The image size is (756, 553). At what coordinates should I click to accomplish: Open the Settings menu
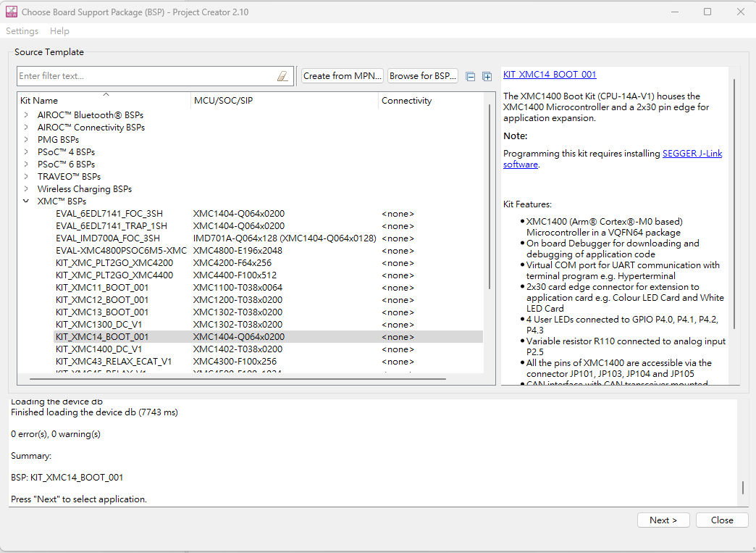click(x=22, y=31)
